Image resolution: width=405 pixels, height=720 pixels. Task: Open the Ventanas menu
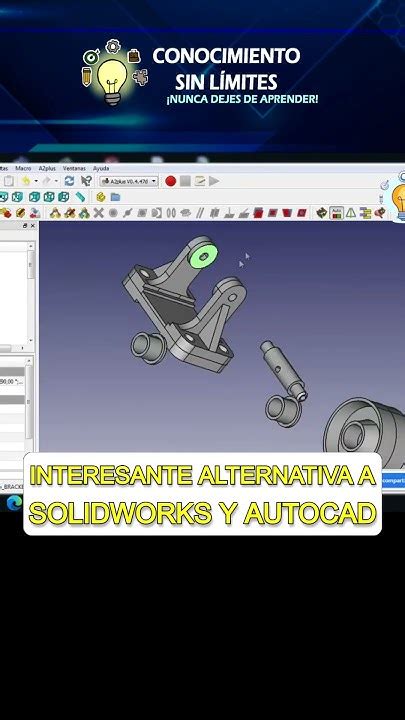(74, 169)
